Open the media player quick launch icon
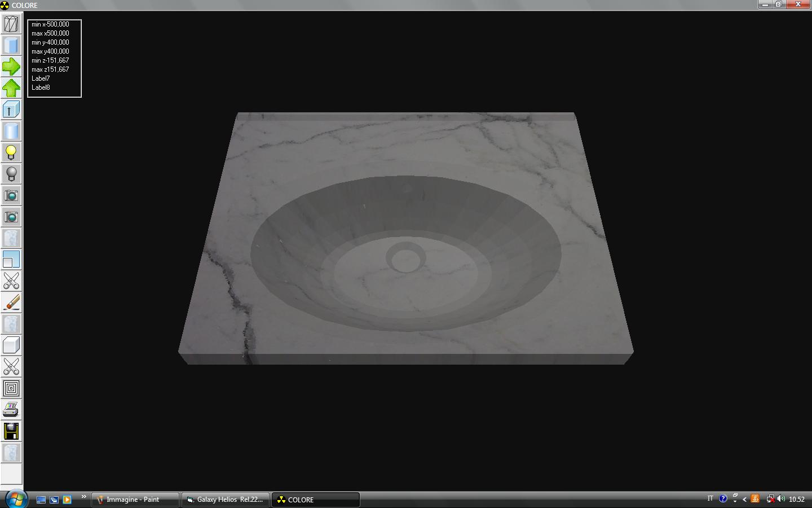Image resolution: width=812 pixels, height=508 pixels. [67, 500]
